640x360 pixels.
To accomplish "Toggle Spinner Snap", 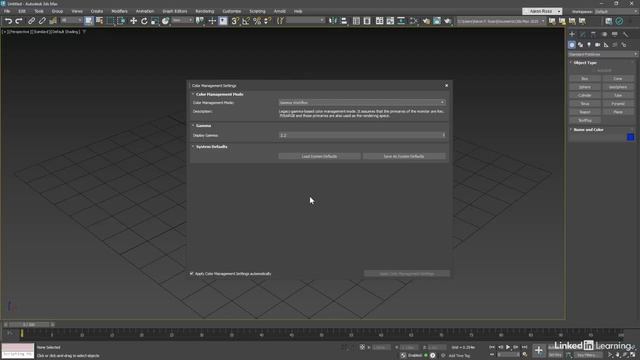I will 268,21.
